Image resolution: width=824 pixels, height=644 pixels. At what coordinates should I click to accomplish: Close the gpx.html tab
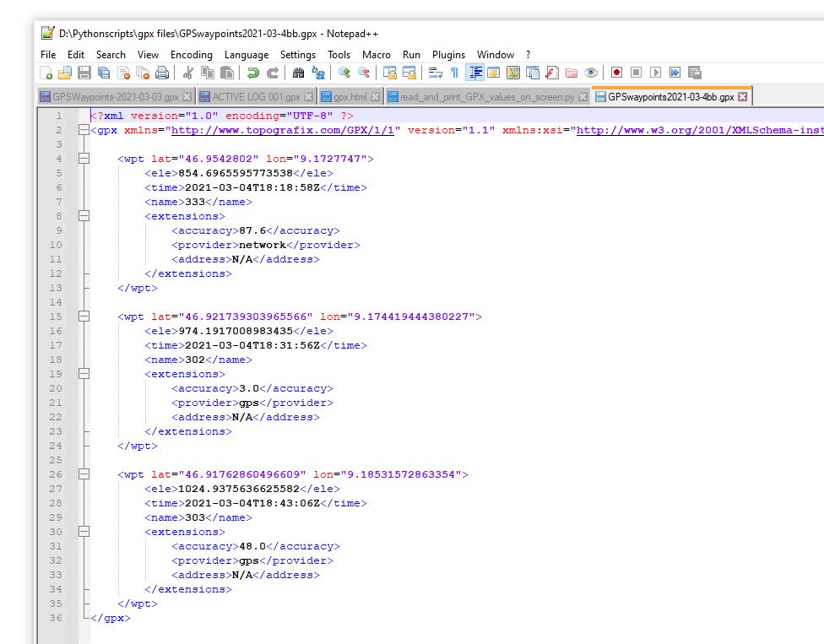(x=376, y=97)
